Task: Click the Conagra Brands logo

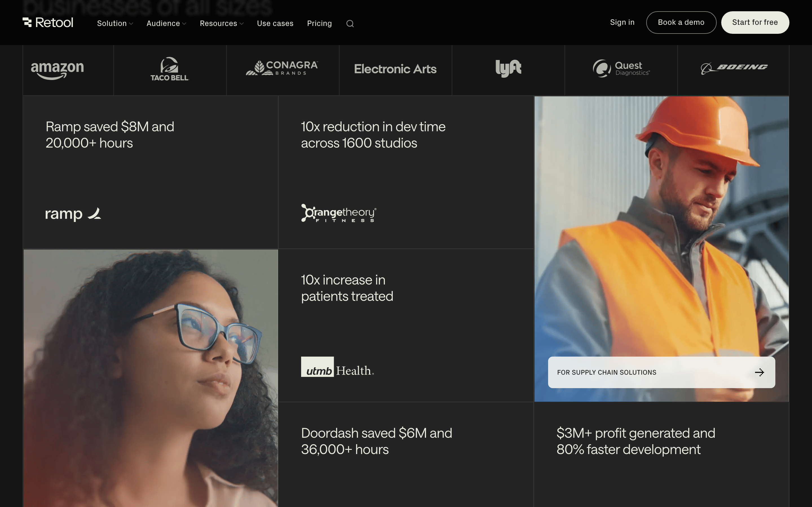Action: (x=282, y=68)
